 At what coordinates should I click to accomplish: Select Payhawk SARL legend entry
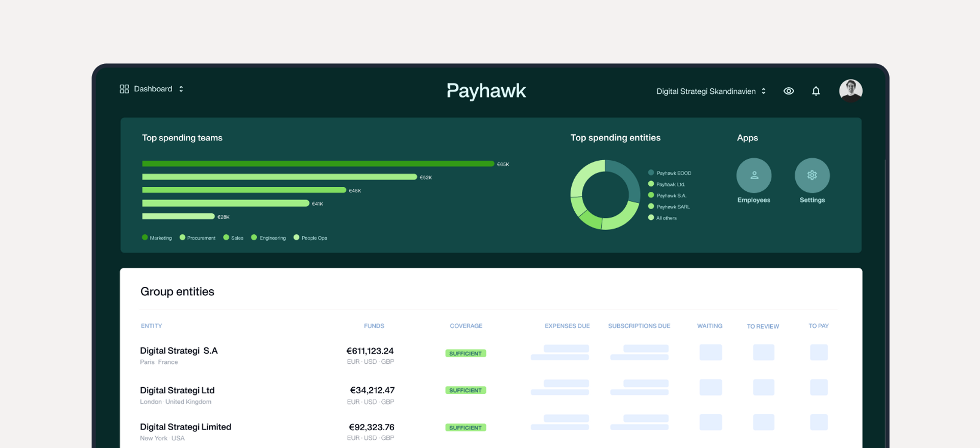[x=669, y=207]
